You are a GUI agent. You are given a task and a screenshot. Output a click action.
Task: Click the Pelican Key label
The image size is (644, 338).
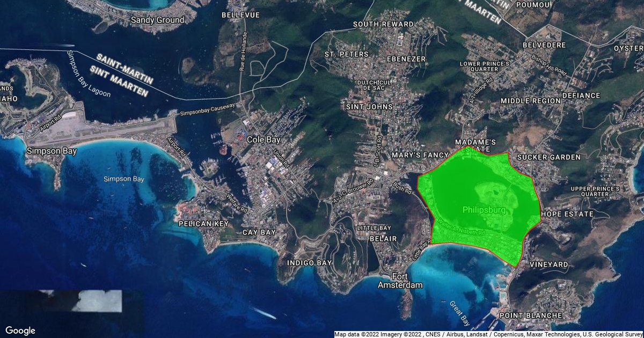(x=203, y=223)
